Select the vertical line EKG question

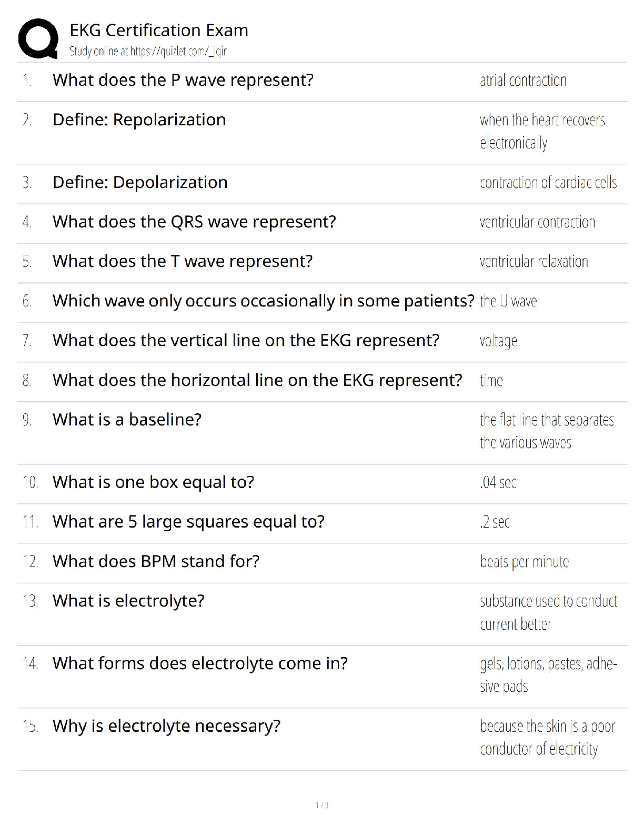(246, 341)
